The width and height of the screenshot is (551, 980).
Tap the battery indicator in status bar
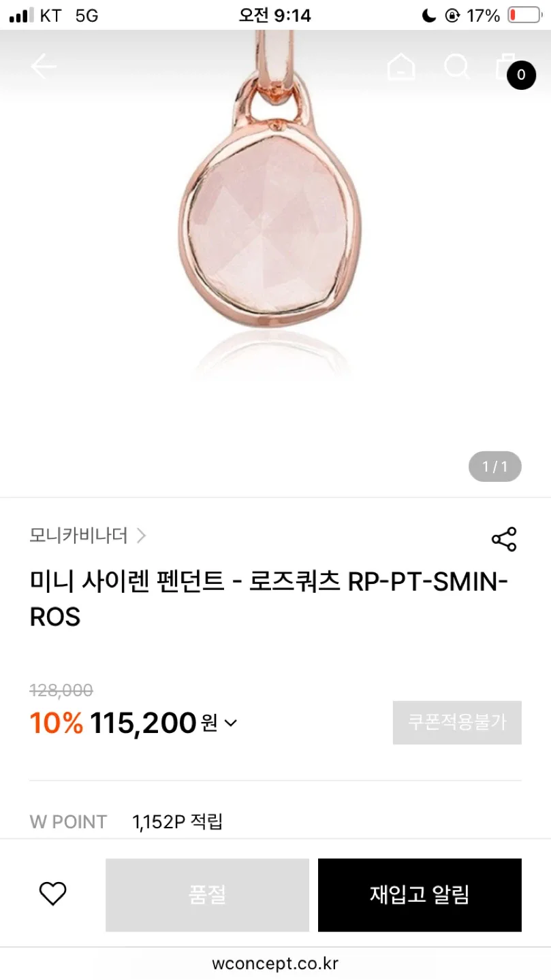click(x=524, y=15)
